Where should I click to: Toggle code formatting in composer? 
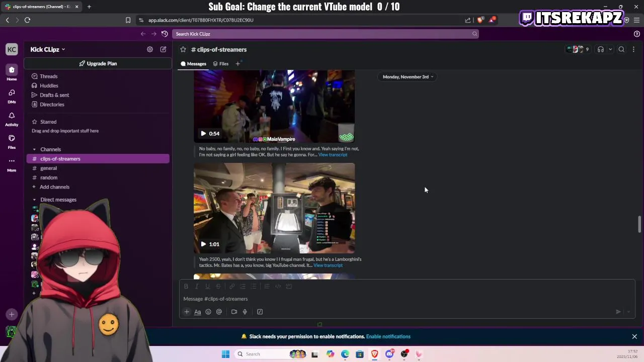278,286
